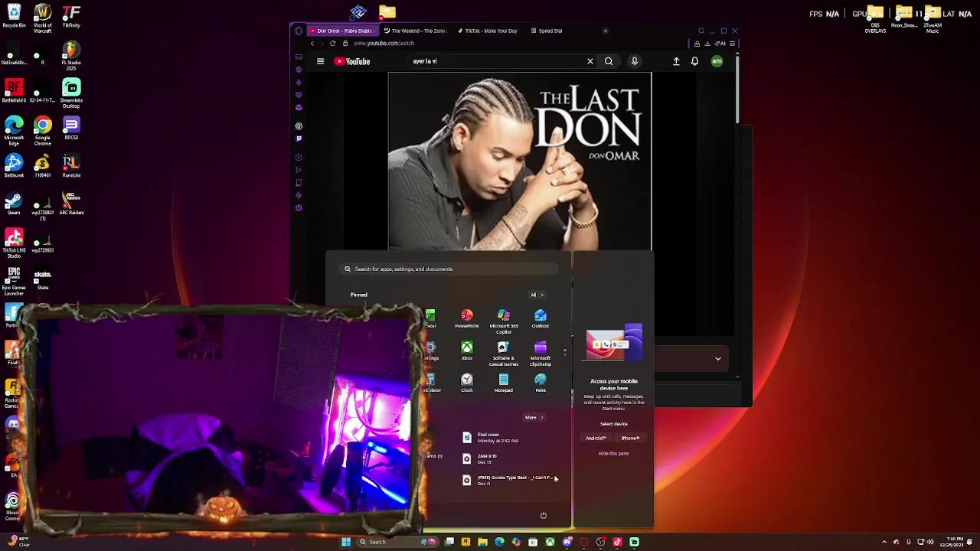
Task: Open RuneLite desktop shortcut
Action: (x=71, y=166)
